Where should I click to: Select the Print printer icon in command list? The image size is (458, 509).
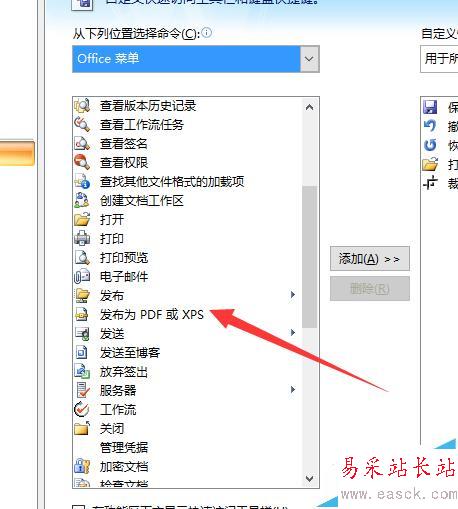click(82, 238)
